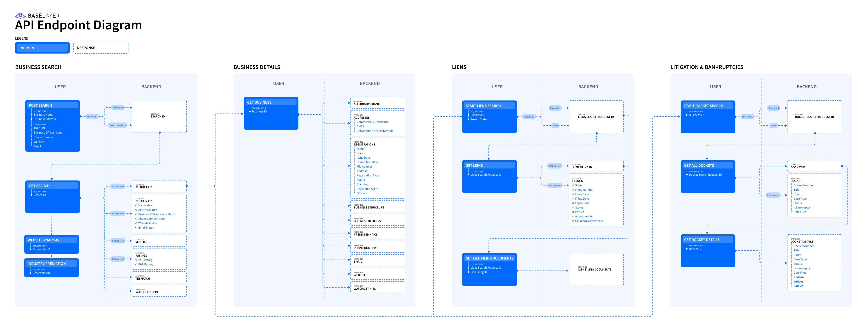Click the If Completed badge above LIEN FILING ID
Screen dimensions: 868x331
point(554,165)
